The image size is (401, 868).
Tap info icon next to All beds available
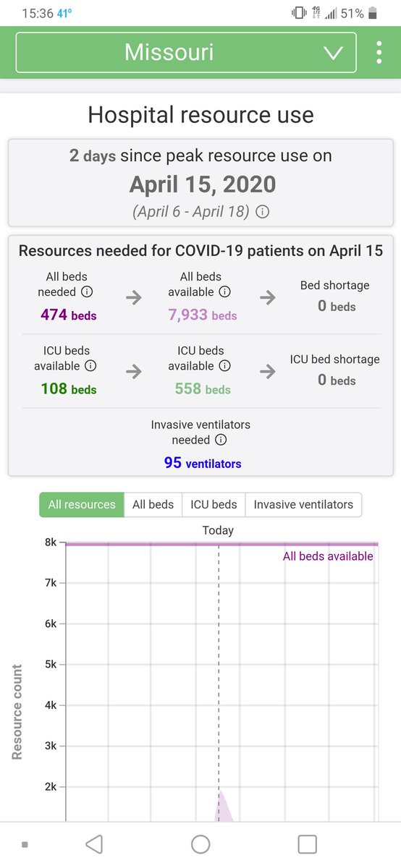point(225,292)
